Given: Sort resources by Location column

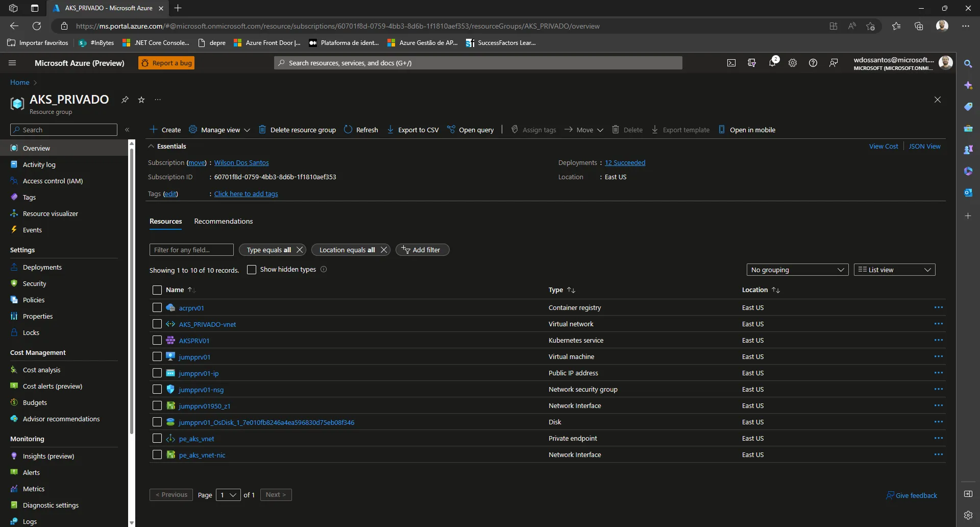Looking at the screenshot, I should click(x=761, y=290).
